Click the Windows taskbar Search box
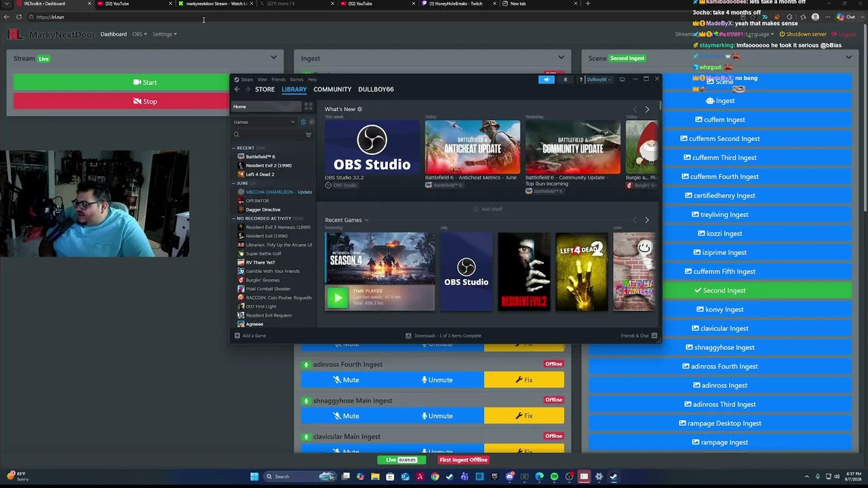 tap(299, 476)
